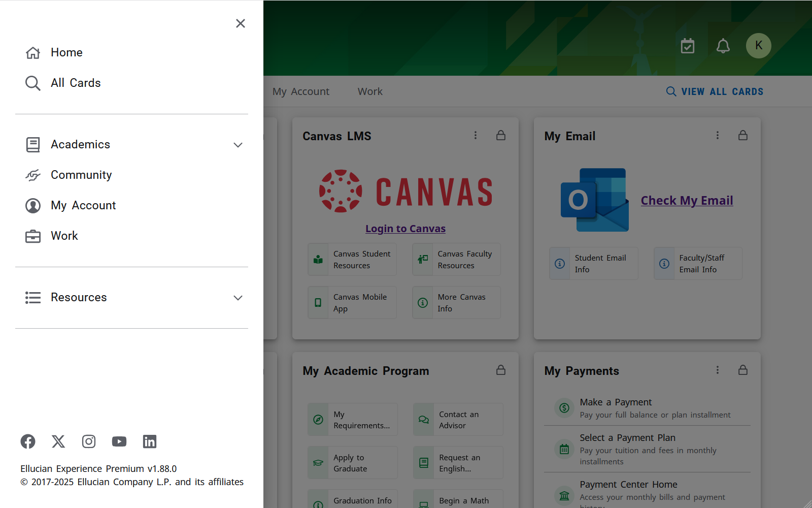Toggle lock on My Payments card
The width and height of the screenshot is (812, 508).
[743, 370]
